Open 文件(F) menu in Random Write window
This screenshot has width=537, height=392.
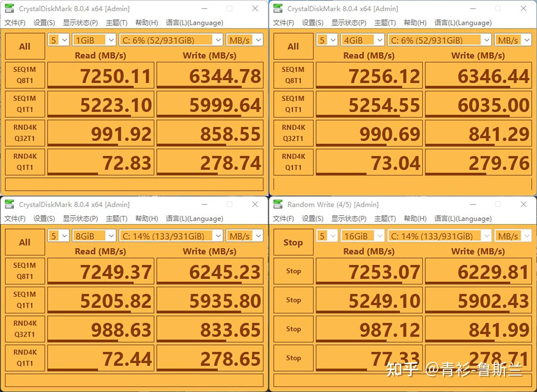pos(283,219)
